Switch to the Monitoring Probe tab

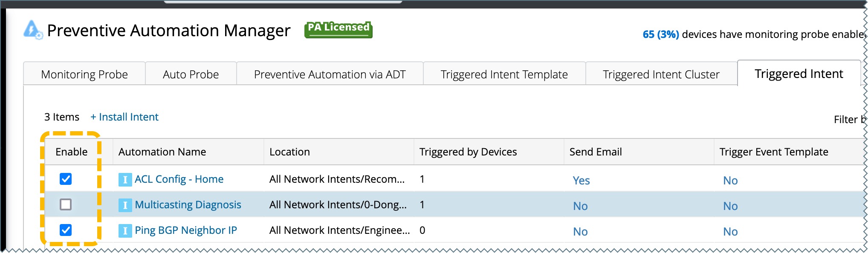click(84, 75)
